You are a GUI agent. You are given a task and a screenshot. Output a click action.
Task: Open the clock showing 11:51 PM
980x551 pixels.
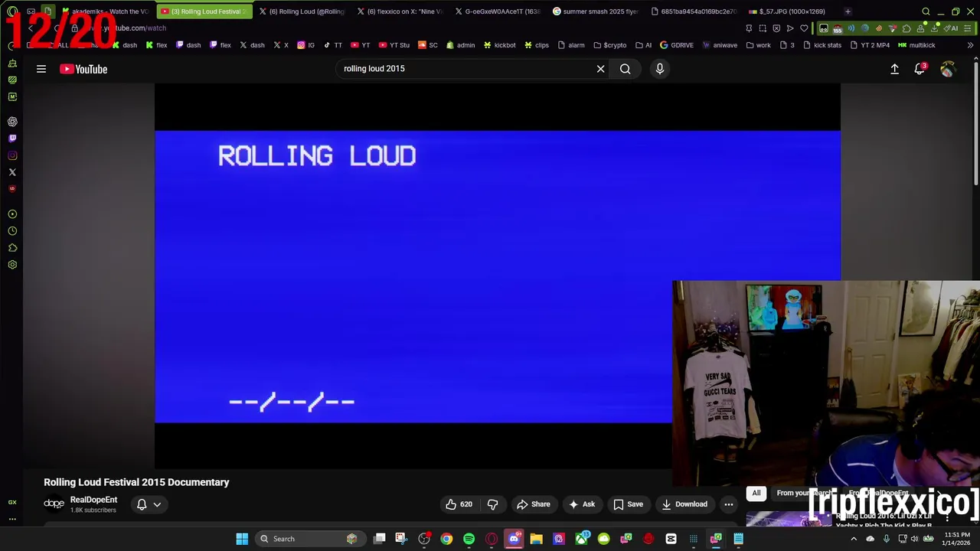click(x=955, y=539)
